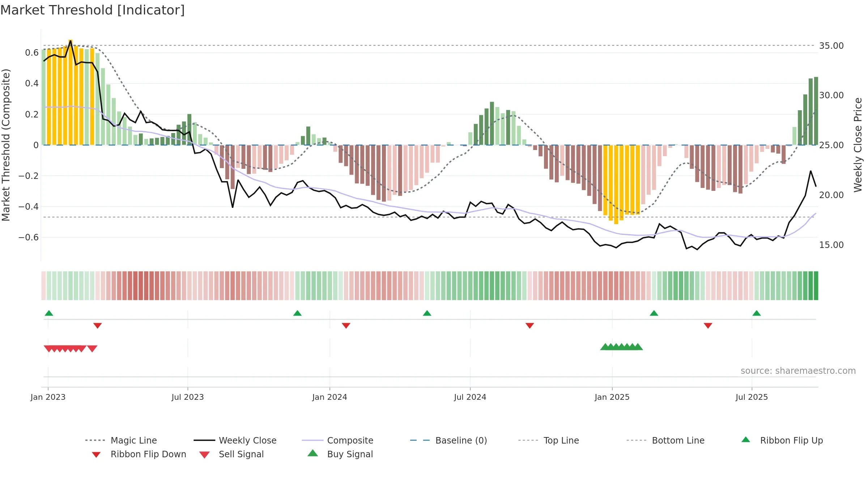This screenshot has height=488, width=868.
Task: Click the red Sell Signal legend triangle
Action: pyautogui.click(x=204, y=455)
